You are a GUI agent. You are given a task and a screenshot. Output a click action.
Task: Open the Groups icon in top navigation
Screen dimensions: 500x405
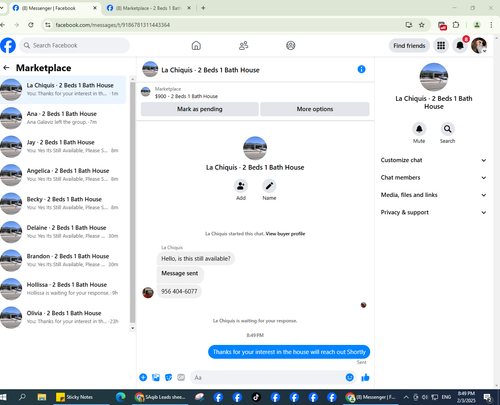click(291, 45)
